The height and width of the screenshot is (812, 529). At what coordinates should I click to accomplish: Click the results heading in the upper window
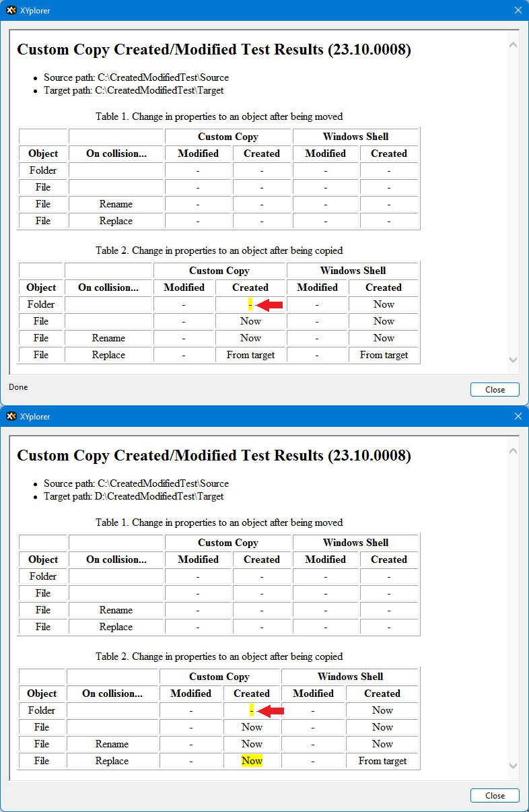pyautogui.click(x=213, y=50)
